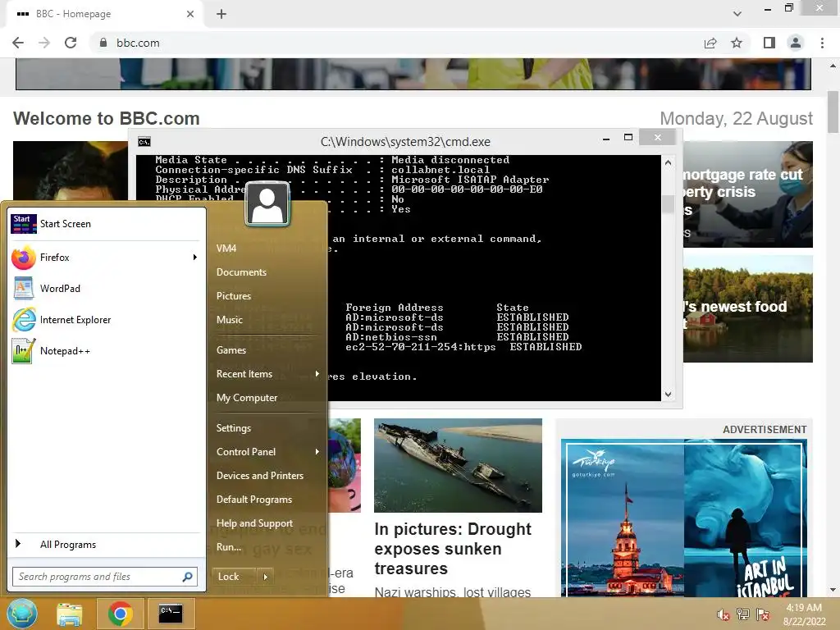Reload the BBC page

tap(71, 43)
